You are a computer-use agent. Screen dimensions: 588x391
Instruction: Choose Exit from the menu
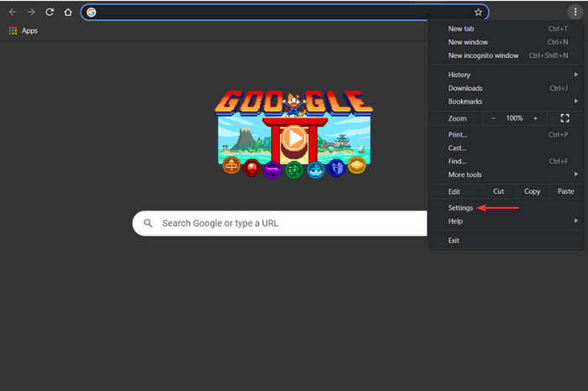[x=506, y=241]
